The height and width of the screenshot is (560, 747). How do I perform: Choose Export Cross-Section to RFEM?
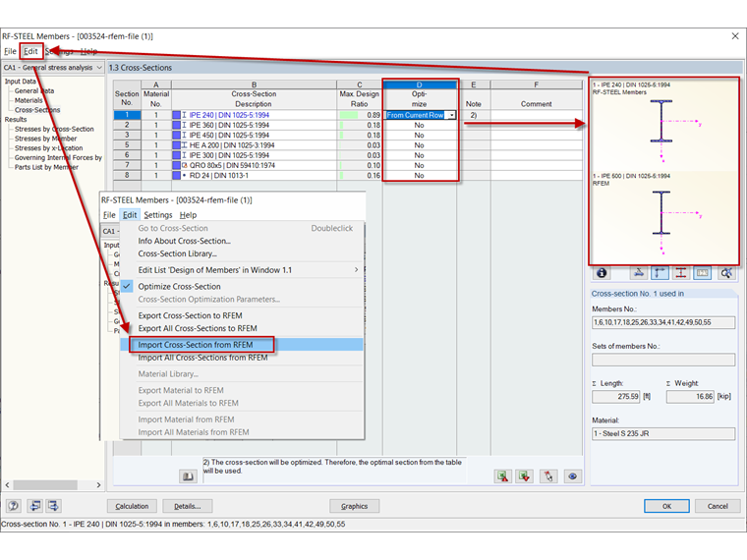coord(190,315)
